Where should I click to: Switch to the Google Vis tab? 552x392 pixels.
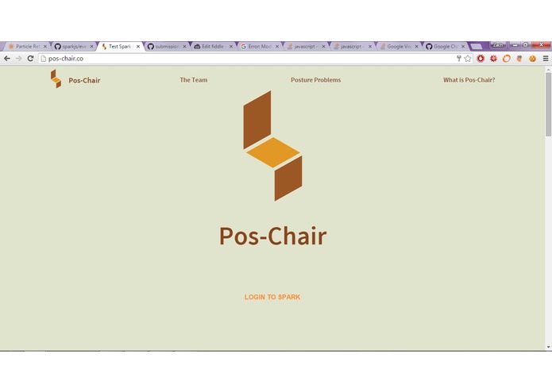point(399,46)
